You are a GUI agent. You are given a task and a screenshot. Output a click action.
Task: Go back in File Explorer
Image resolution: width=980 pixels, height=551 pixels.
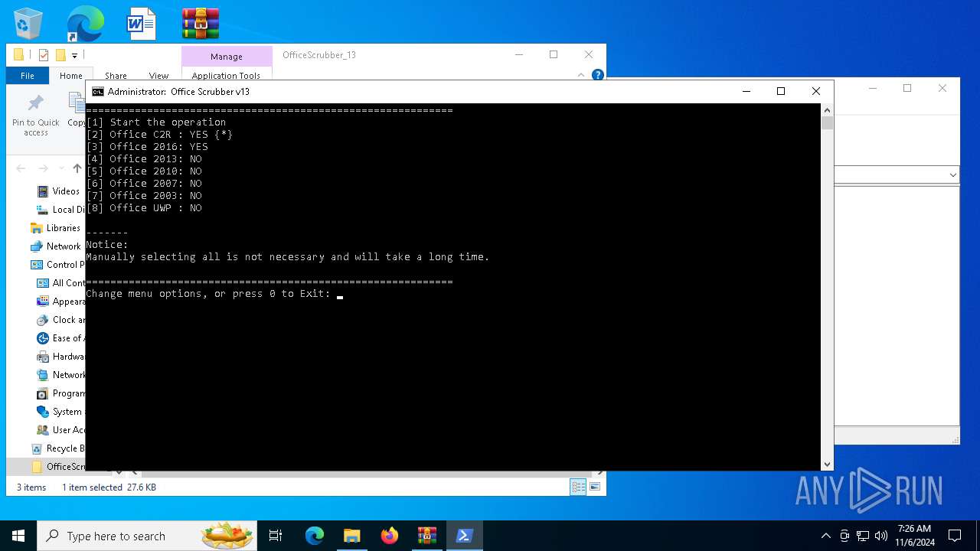tap(21, 168)
